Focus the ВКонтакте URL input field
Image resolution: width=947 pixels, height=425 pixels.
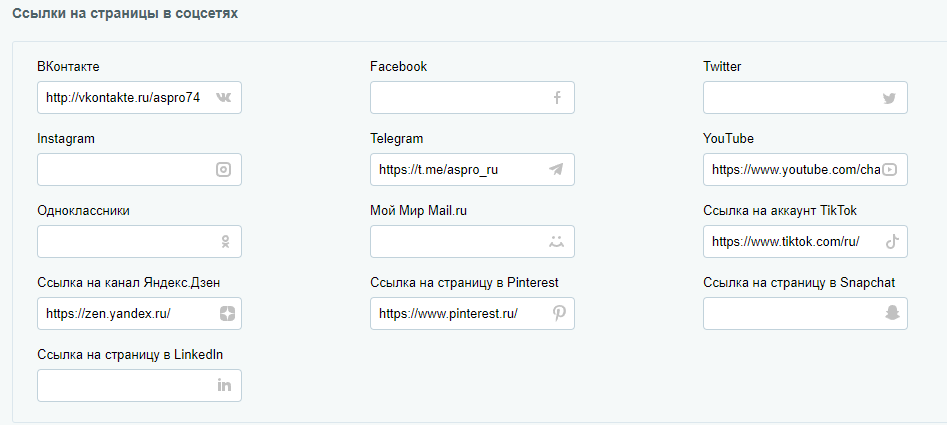click(x=140, y=97)
